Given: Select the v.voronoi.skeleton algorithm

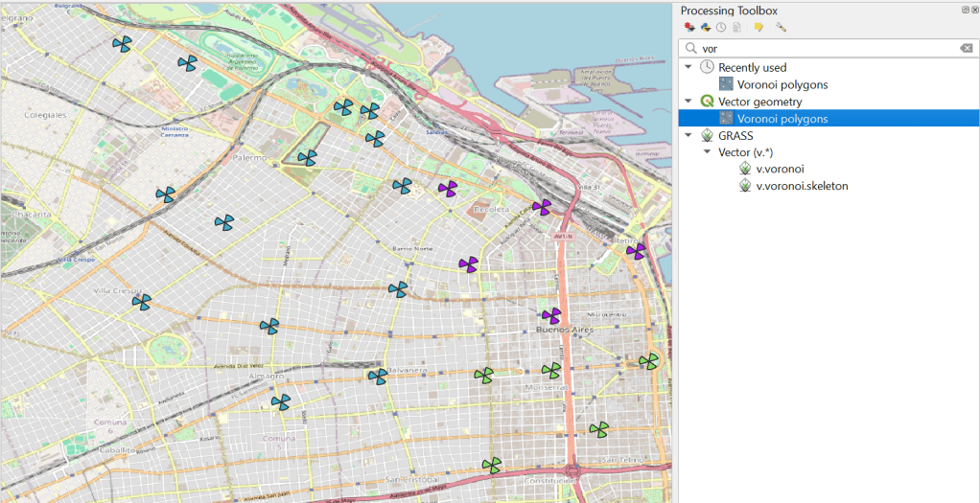Looking at the screenshot, I should tap(802, 186).
